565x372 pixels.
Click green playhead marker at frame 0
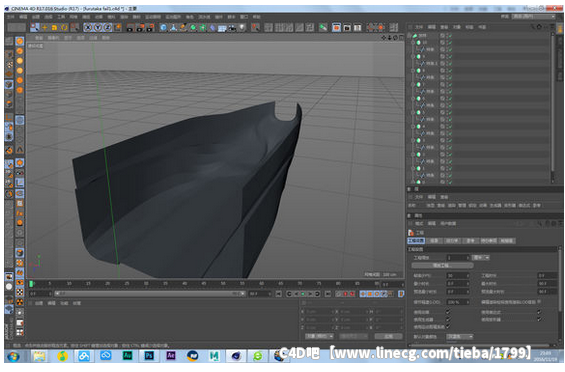(31, 284)
